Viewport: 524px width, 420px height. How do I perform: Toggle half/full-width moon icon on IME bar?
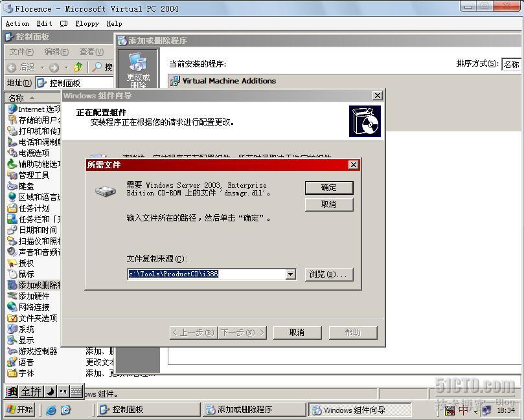pyautogui.click(x=50, y=392)
